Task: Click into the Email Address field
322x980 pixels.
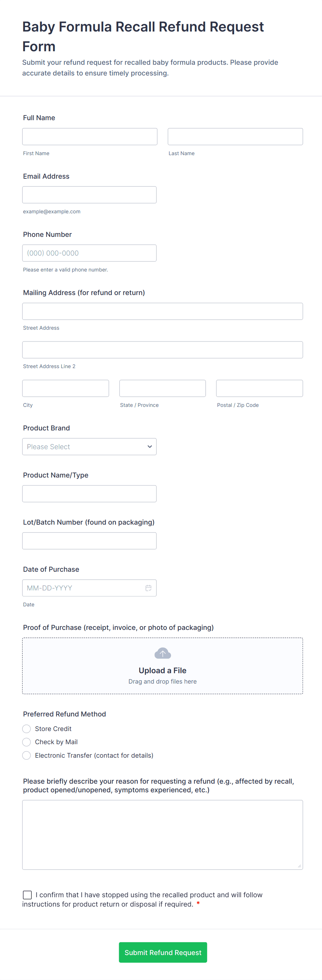Action: pos(89,195)
